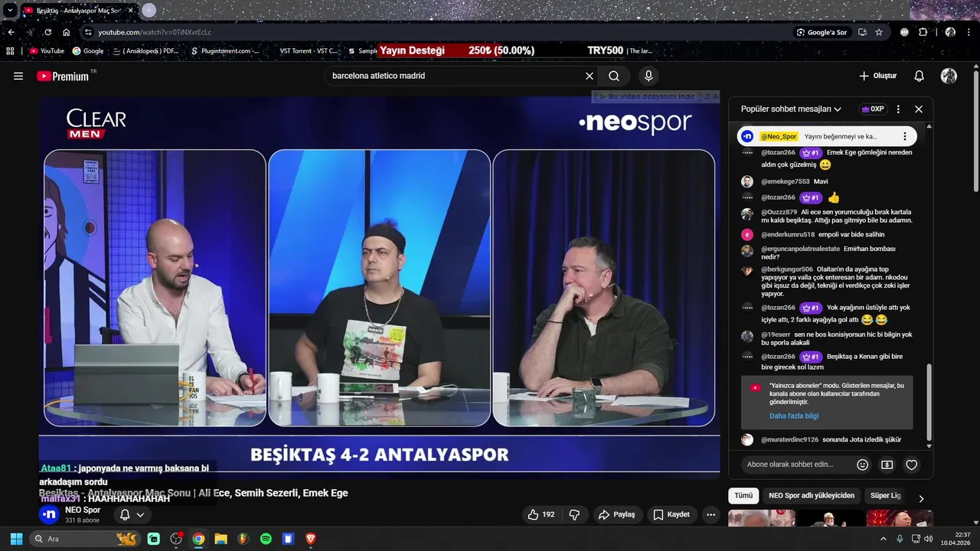Select the Tümü filter chip
The height and width of the screenshot is (551, 980).
pos(743,496)
